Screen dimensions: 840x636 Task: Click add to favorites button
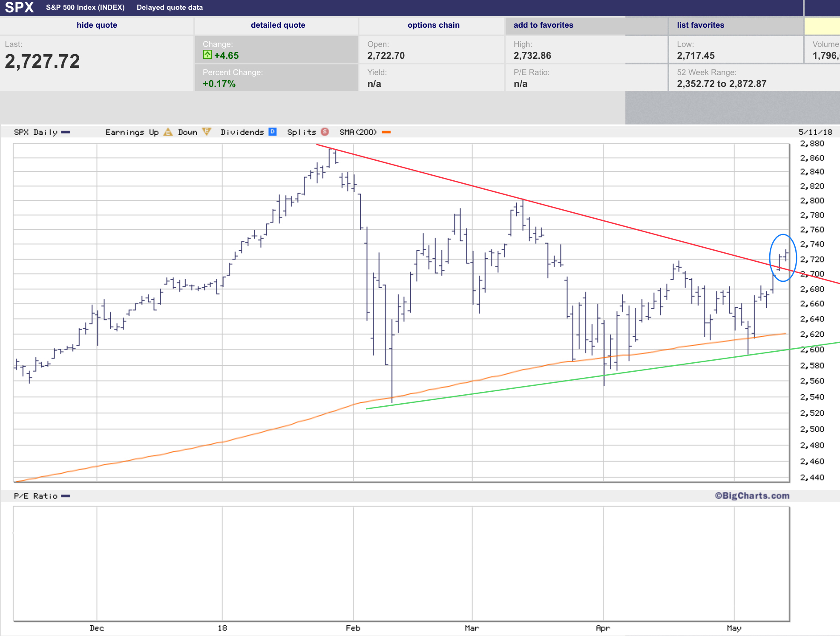tap(543, 25)
